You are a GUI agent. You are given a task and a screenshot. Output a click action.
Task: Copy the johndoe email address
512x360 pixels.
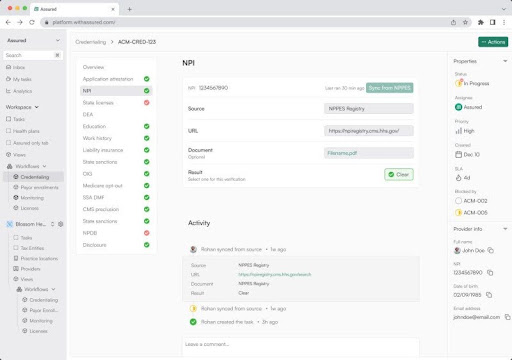[507, 317]
